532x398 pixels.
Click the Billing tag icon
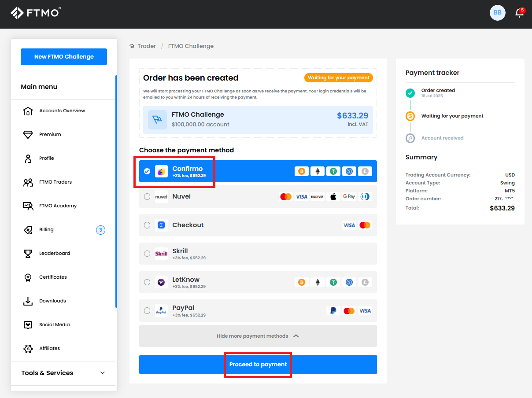[x=28, y=230]
